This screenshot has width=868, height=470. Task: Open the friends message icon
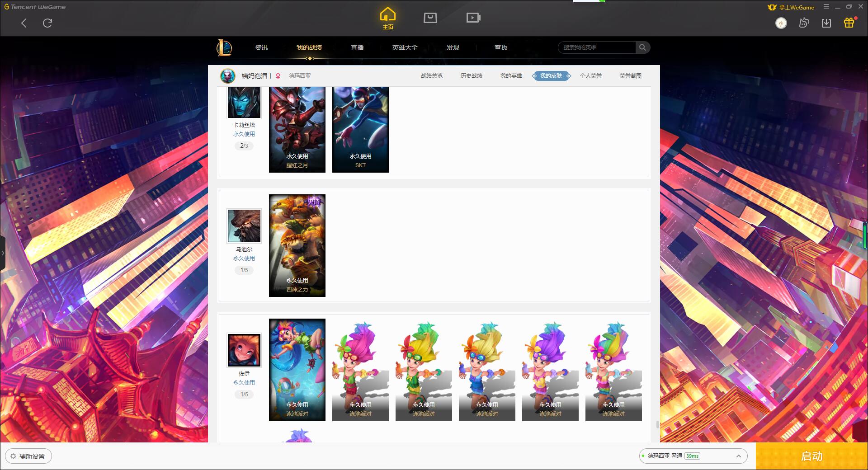(x=804, y=23)
